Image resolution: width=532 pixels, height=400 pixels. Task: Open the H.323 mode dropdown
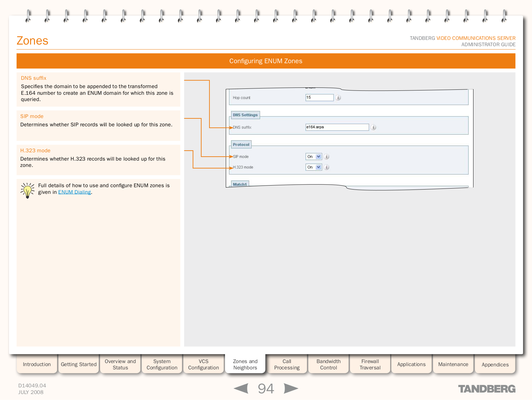click(x=314, y=167)
